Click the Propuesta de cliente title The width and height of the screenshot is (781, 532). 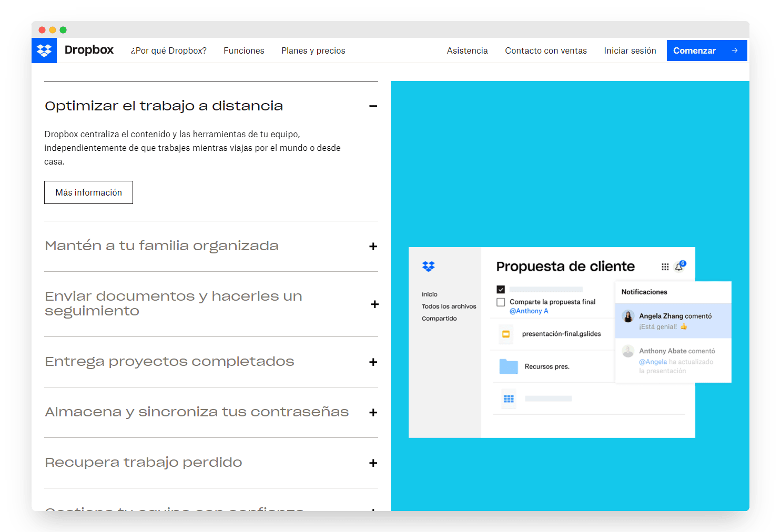pyautogui.click(x=565, y=267)
